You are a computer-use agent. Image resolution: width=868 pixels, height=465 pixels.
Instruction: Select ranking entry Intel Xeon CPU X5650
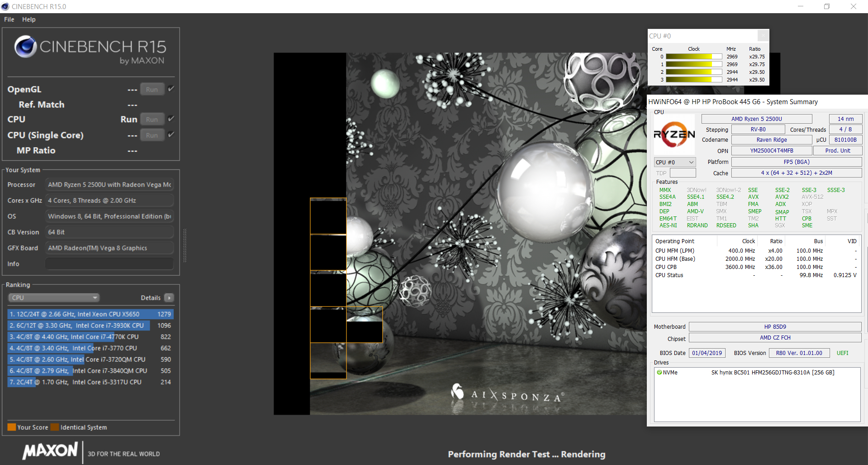[x=90, y=314]
